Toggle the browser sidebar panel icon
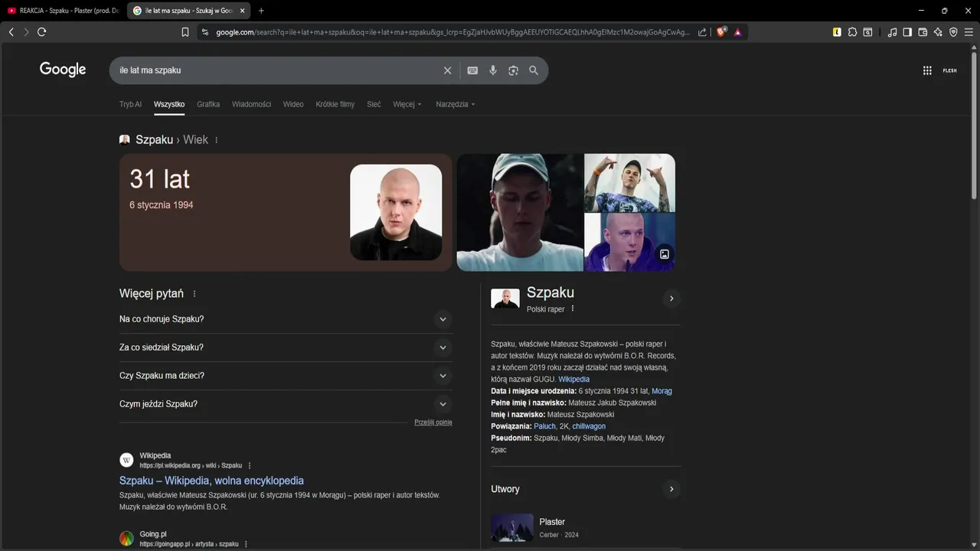 [907, 32]
